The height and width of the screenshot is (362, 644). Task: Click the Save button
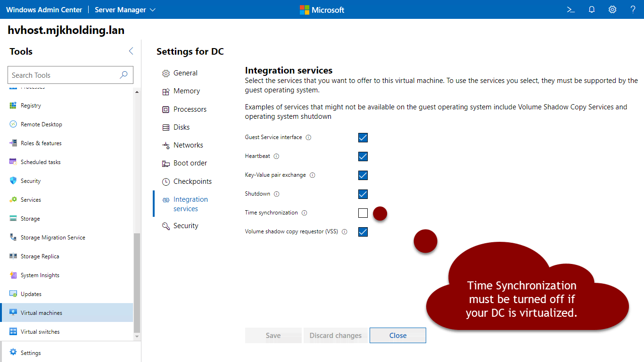tap(273, 336)
